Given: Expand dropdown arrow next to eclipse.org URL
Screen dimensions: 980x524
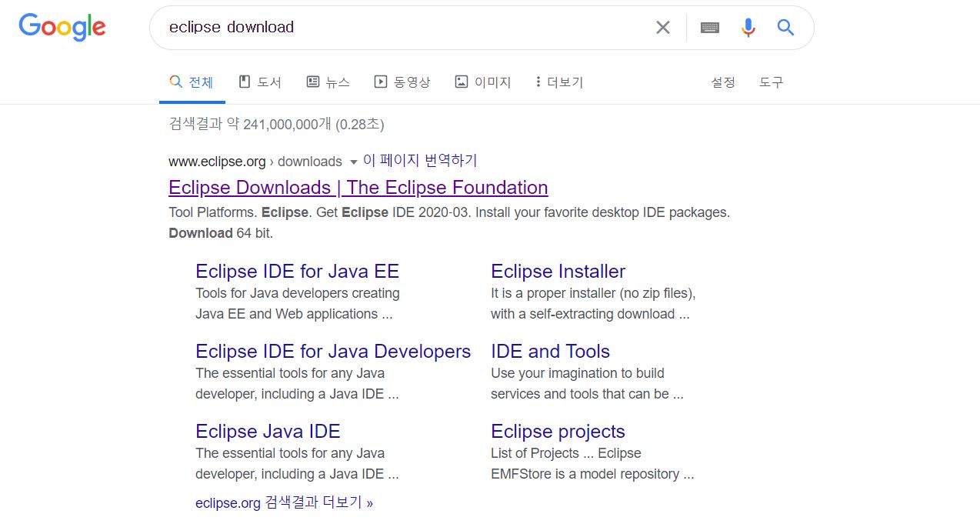Looking at the screenshot, I should (x=354, y=162).
